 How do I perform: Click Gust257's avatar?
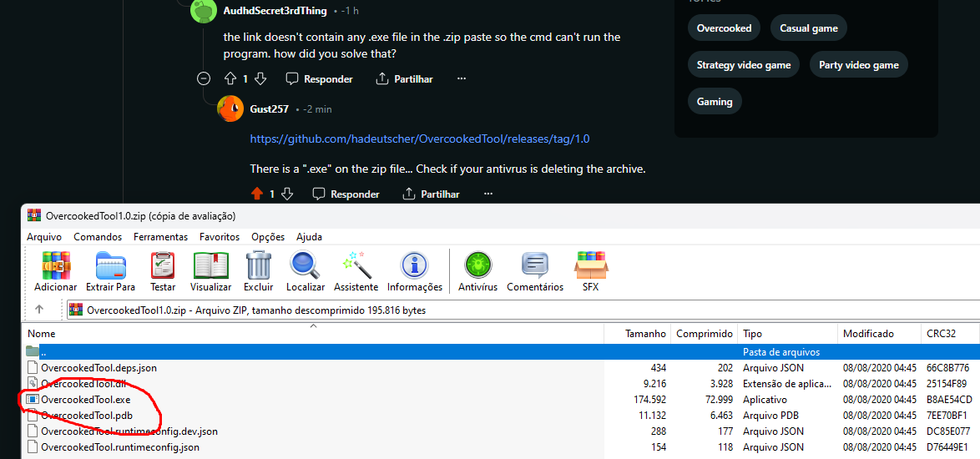[230, 108]
